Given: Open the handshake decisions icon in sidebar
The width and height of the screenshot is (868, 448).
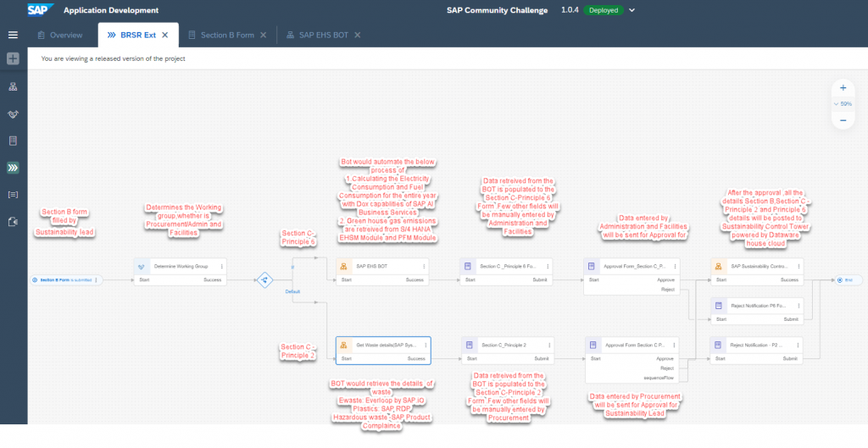Looking at the screenshot, I should pyautogui.click(x=13, y=114).
